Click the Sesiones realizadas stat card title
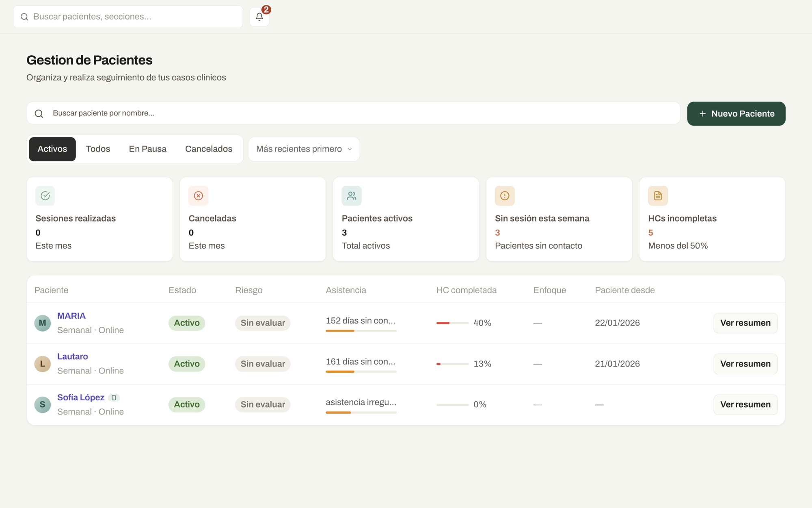 (76, 218)
